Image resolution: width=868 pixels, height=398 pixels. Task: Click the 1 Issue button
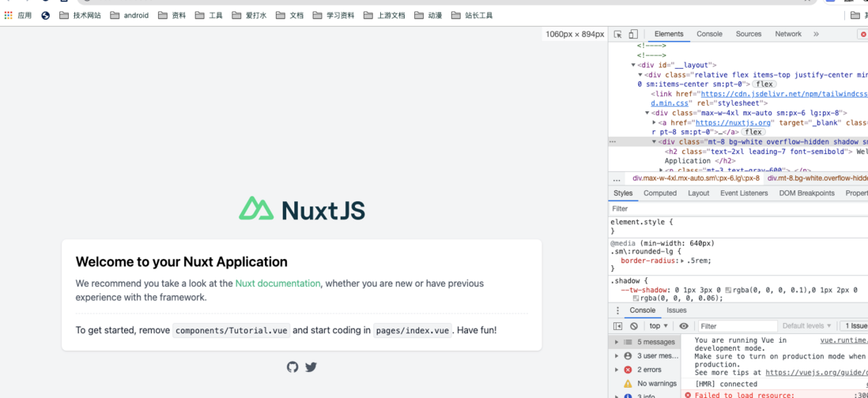coord(853,326)
